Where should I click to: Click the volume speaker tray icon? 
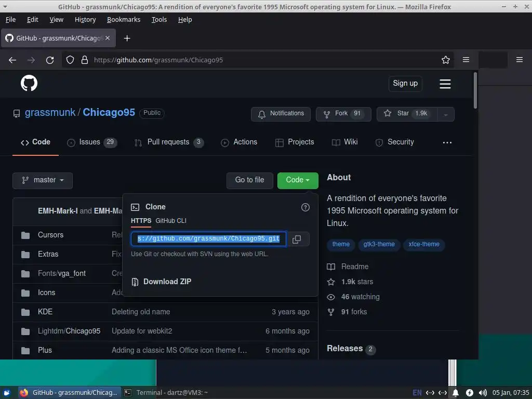(x=483, y=393)
